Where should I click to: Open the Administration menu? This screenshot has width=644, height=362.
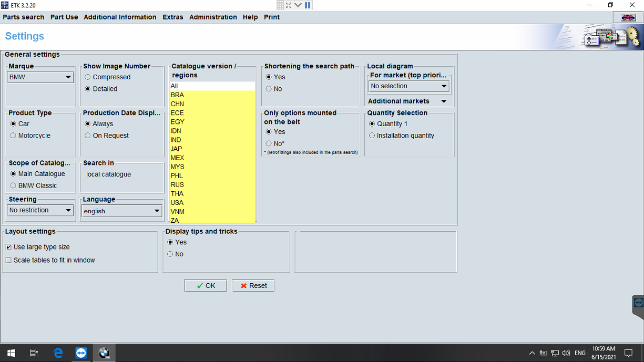213,17
